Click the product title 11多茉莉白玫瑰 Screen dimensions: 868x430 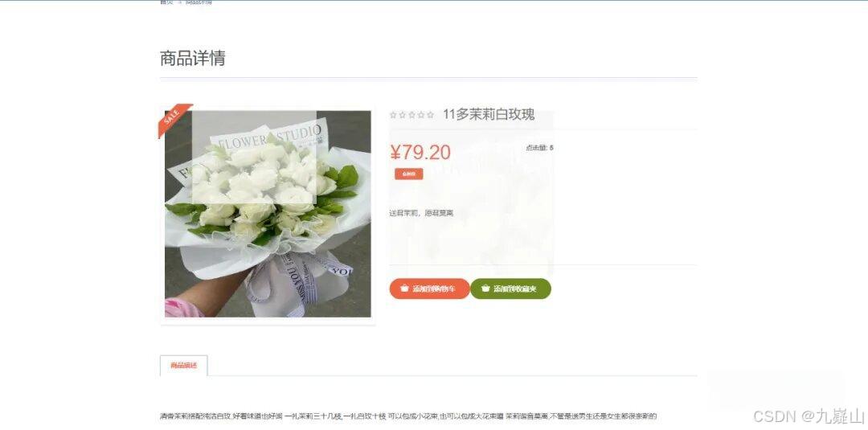tap(489, 115)
